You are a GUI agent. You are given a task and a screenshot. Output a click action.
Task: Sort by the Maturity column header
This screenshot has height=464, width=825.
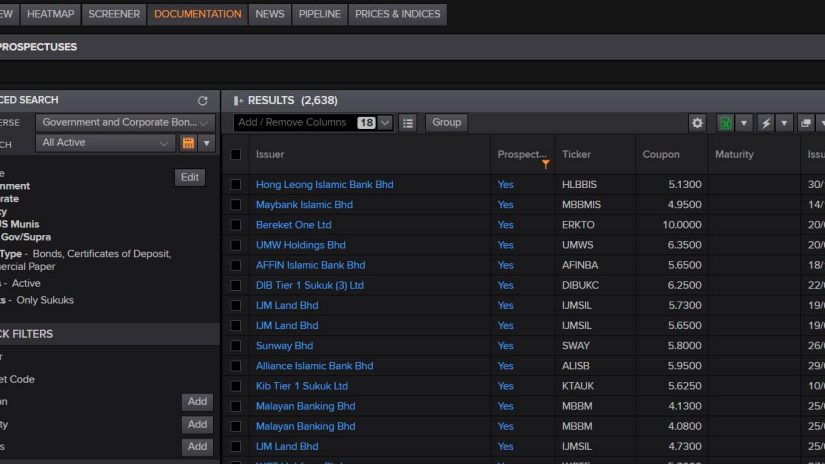tap(734, 154)
